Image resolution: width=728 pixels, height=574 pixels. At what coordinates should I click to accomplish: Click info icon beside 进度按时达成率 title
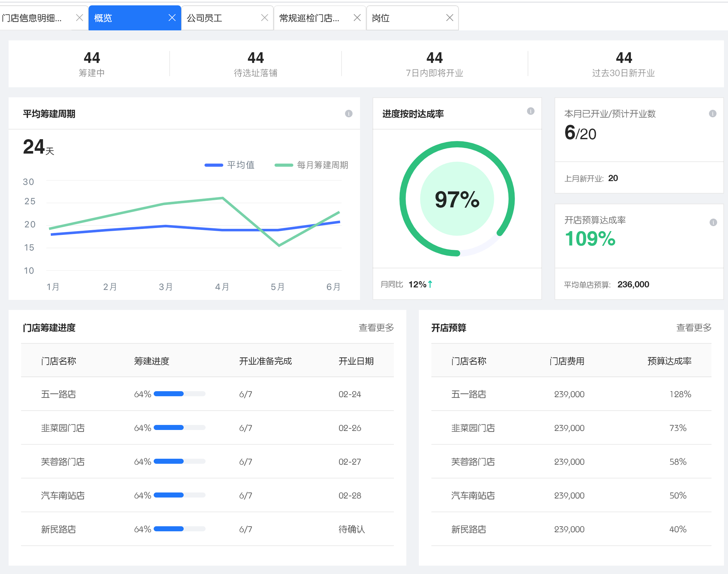[x=530, y=111]
